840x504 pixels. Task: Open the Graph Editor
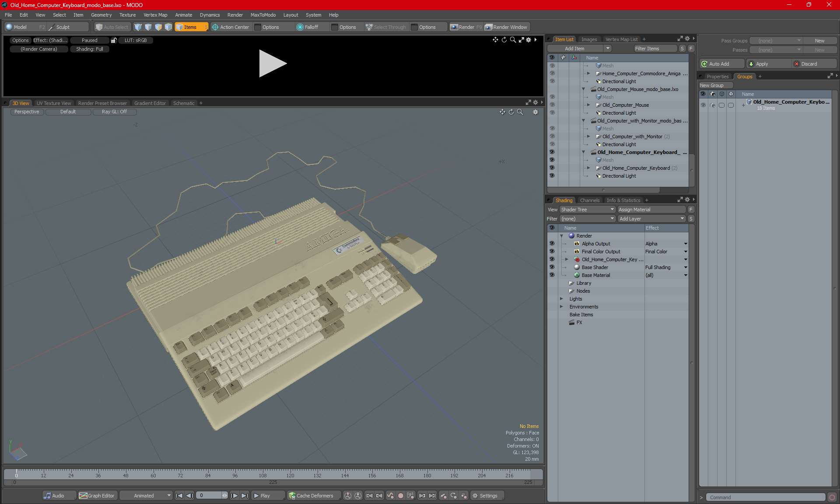[97, 496]
